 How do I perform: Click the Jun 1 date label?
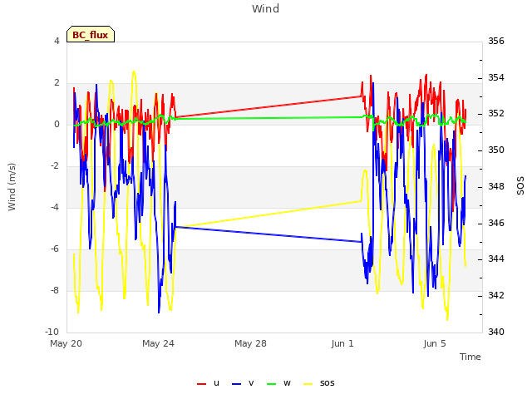click(342, 343)
